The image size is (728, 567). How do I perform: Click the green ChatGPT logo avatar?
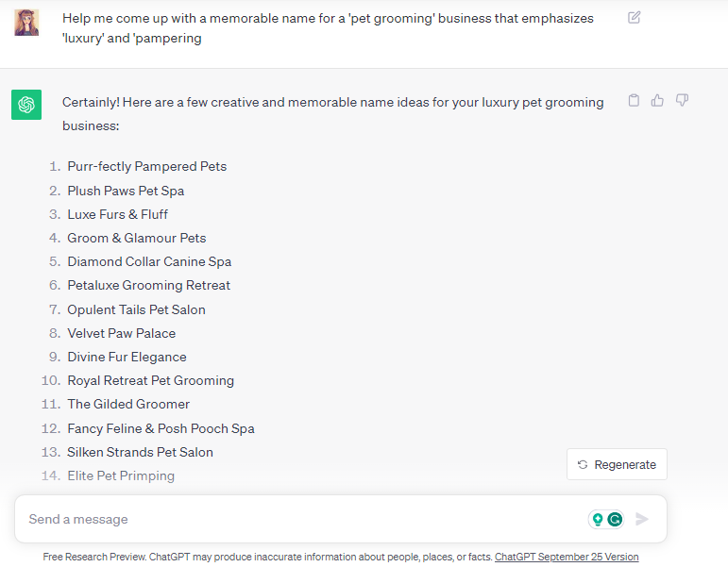click(26, 104)
